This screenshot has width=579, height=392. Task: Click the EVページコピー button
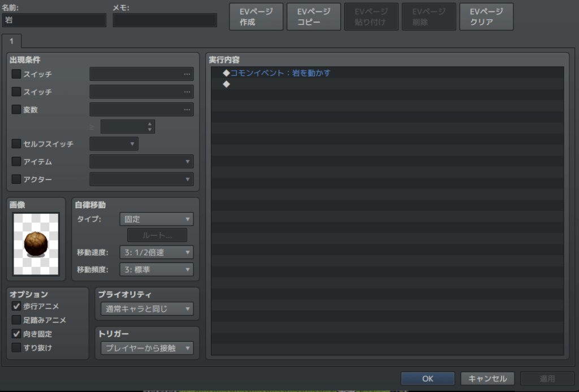coord(313,17)
